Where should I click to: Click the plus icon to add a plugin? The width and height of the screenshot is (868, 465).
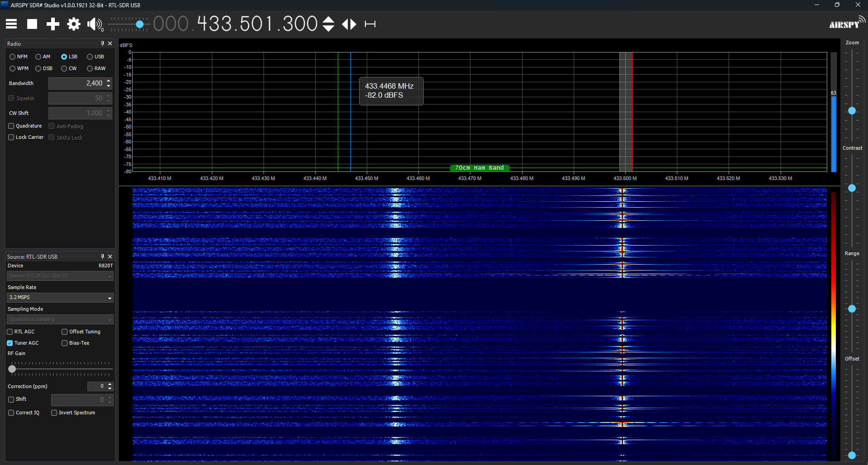tap(53, 24)
